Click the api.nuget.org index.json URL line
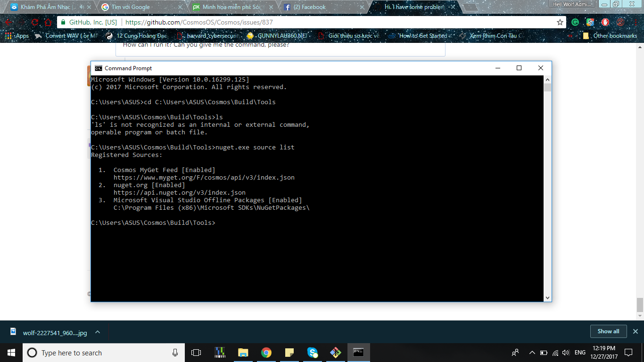The width and height of the screenshot is (644, 362). coord(180,192)
